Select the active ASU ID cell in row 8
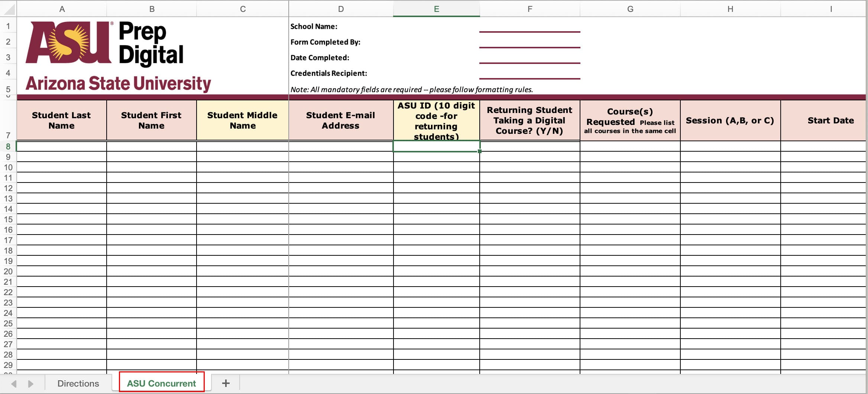The image size is (868, 394). click(437, 146)
